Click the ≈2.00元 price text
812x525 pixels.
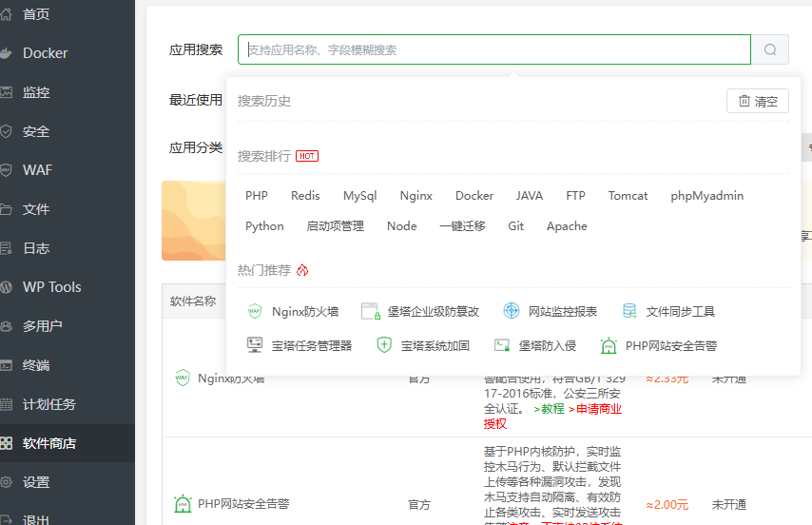click(x=667, y=505)
